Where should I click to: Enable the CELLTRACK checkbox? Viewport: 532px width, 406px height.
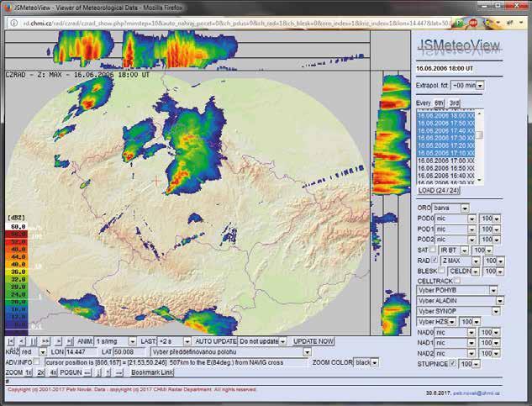[457, 281]
